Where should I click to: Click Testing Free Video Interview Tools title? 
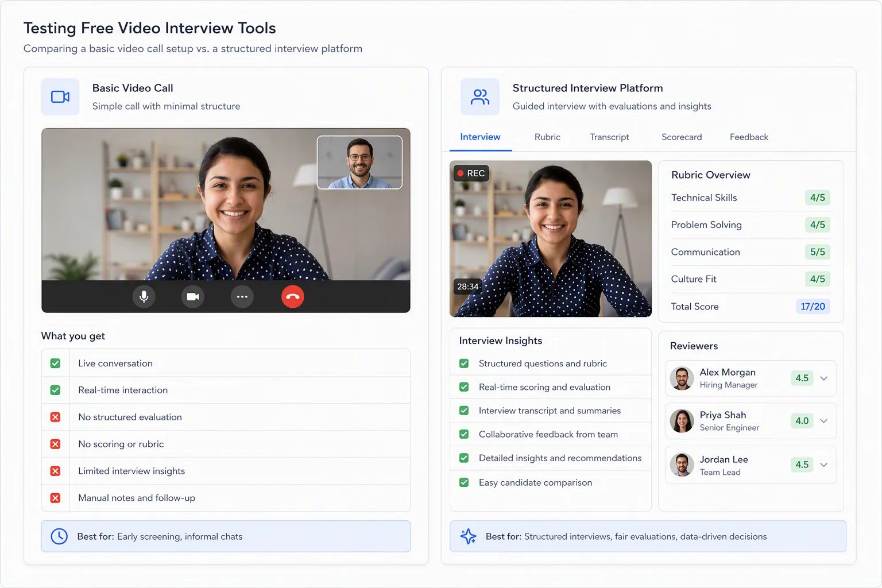point(150,28)
